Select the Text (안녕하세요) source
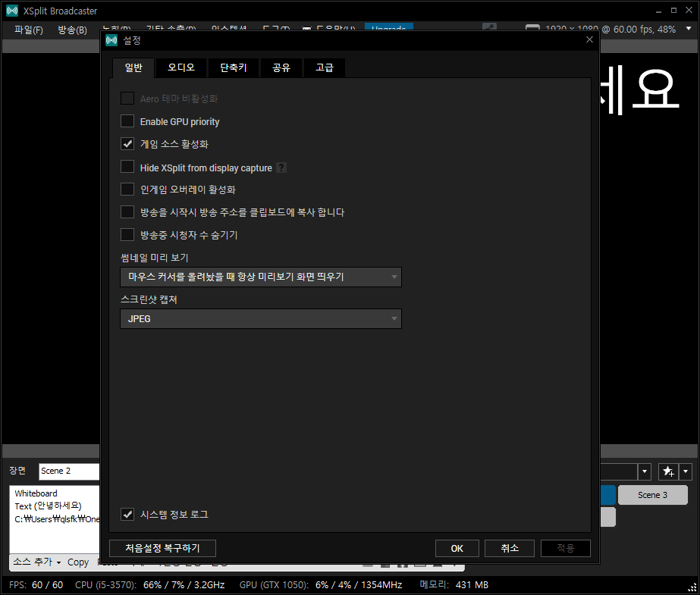Viewport: 700px width, 595px height. (x=49, y=506)
